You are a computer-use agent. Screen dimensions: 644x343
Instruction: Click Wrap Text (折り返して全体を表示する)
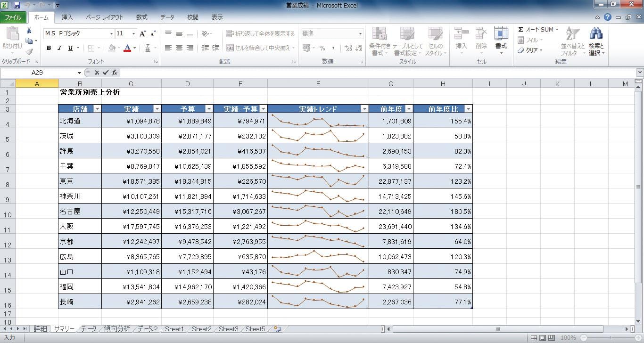[x=260, y=34]
